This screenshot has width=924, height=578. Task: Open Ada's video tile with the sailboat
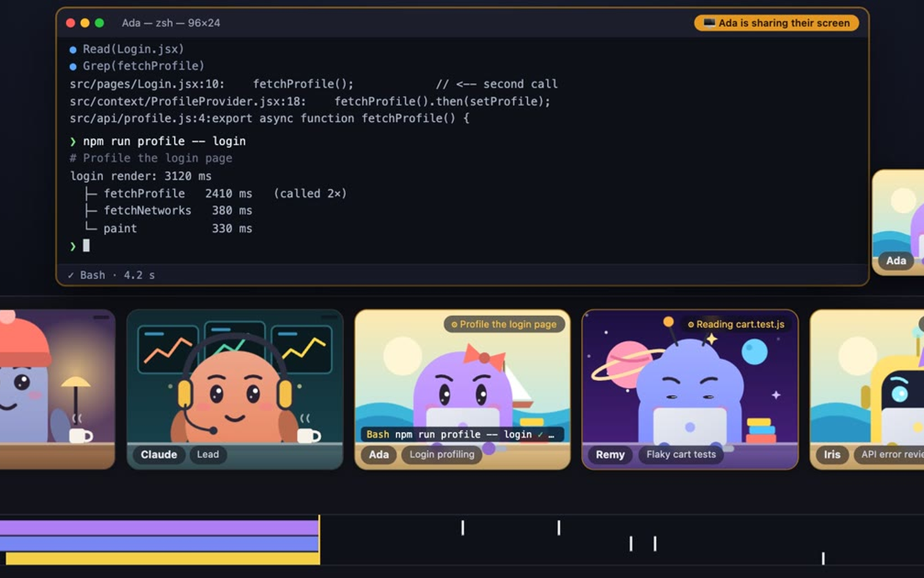[x=463, y=389]
